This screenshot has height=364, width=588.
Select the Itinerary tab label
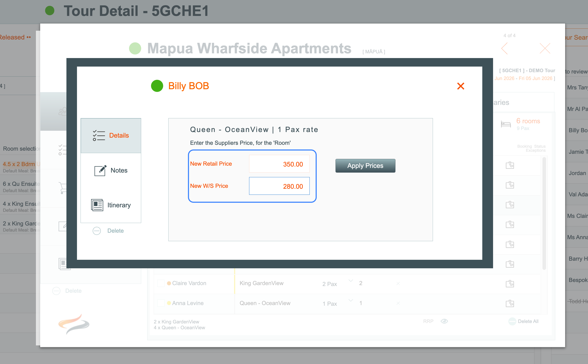click(119, 205)
